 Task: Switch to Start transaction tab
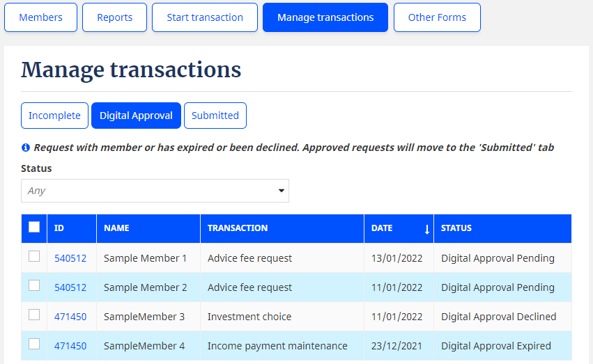205,17
